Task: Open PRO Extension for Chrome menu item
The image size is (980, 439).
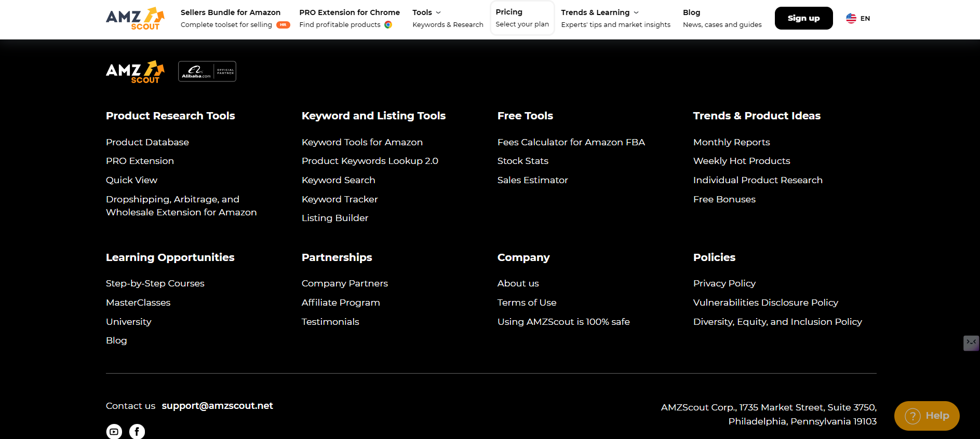Action: [350, 18]
